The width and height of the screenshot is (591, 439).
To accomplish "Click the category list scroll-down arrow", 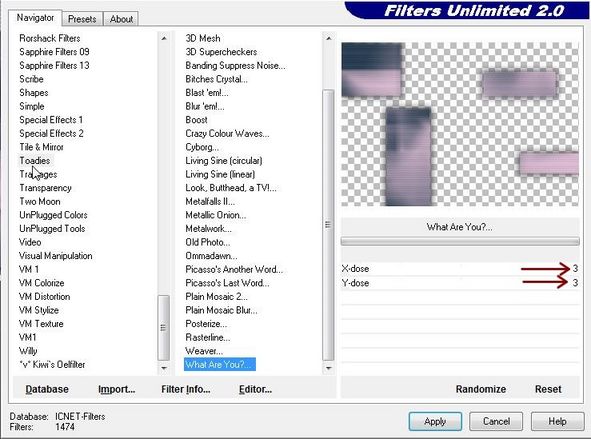I will pos(164,368).
